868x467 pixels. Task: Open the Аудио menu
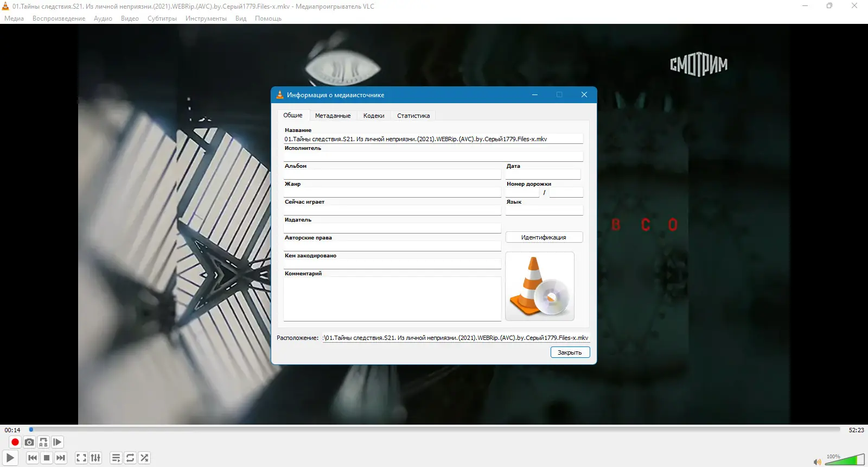[x=103, y=18]
